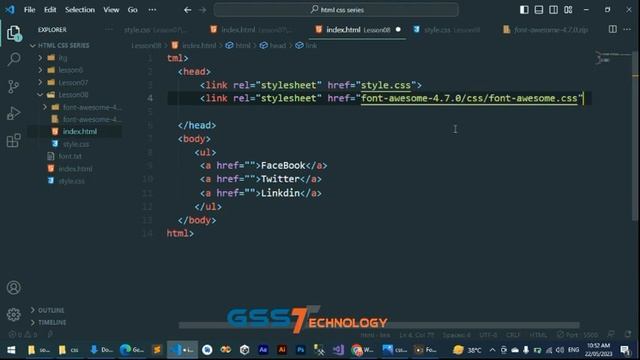640x360 pixels.
Task: Open the Source Control view
Action: (x=13, y=86)
